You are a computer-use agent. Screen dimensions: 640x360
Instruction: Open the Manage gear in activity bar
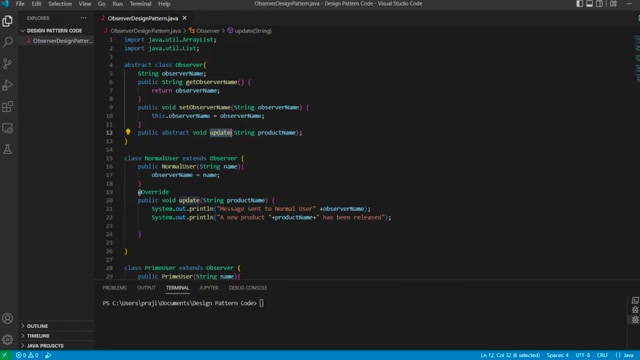pyautogui.click(x=7, y=340)
